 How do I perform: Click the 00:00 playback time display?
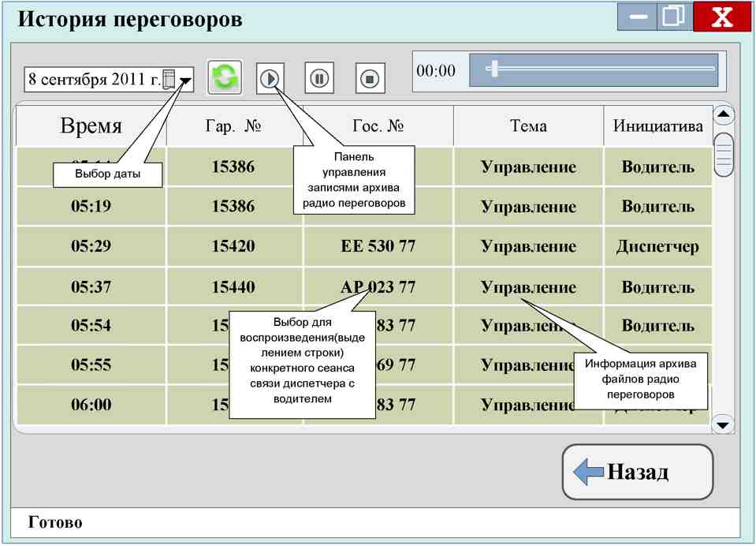coord(436,71)
